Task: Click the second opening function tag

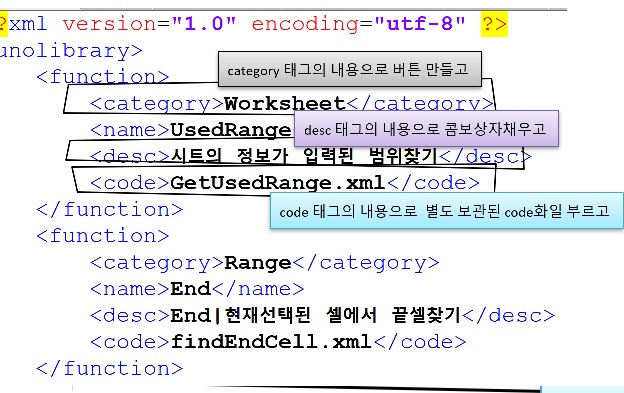Action: click(103, 235)
